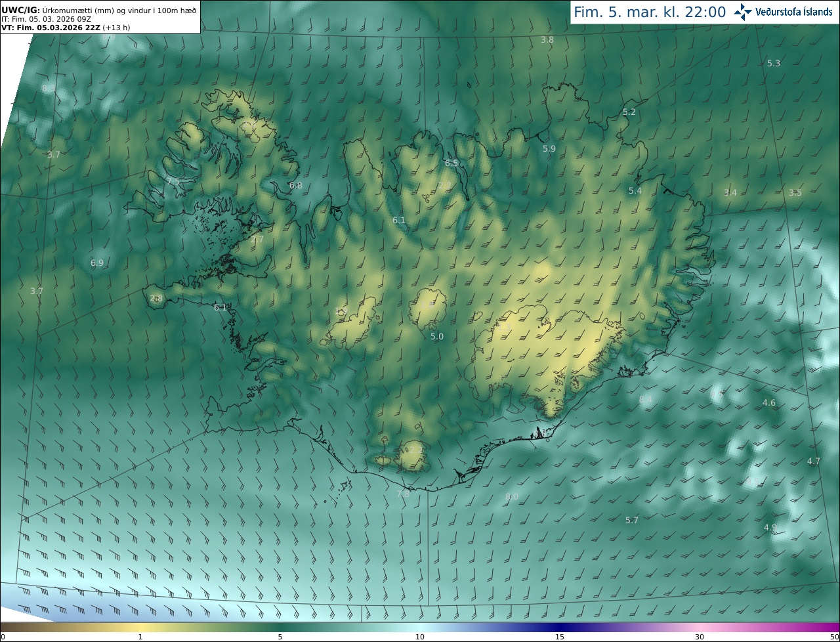Image resolution: width=840 pixels, height=642 pixels.
Task: Click the 5.9 value label on the map
Action: click(x=549, y=149)
